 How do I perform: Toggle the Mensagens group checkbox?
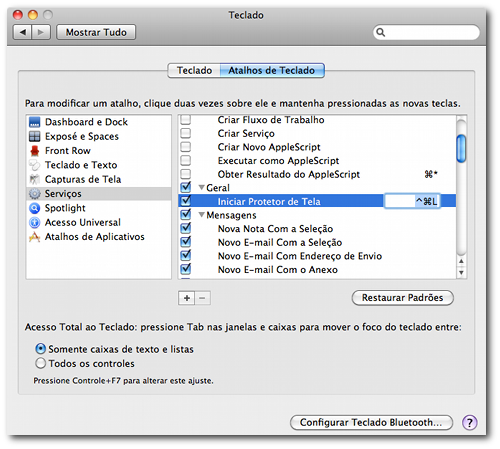coord(185,215)
